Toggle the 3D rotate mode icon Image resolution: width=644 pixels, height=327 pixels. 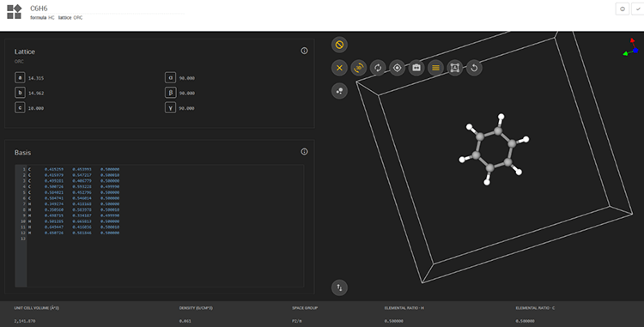pos(359,68)
